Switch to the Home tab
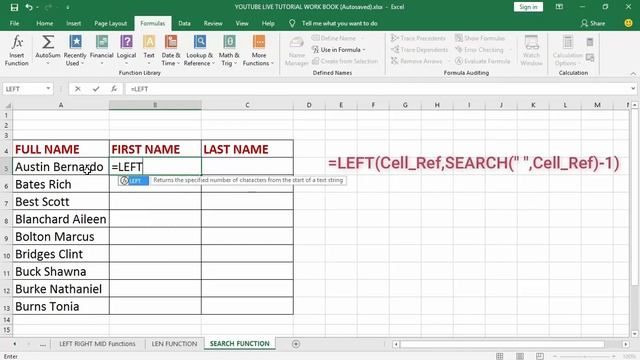This screenshot has height=360, width=640. point(44,23)
